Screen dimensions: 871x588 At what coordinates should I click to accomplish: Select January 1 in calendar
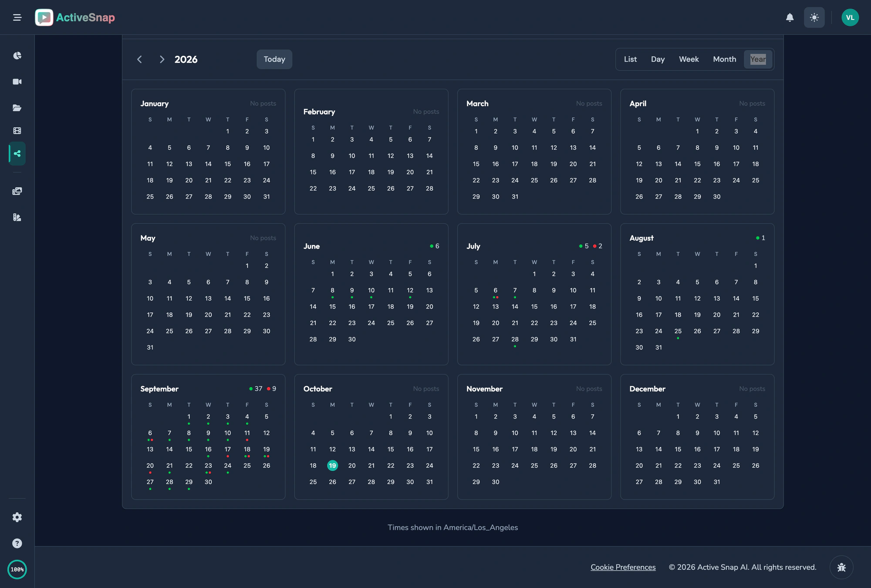[227, 131]
